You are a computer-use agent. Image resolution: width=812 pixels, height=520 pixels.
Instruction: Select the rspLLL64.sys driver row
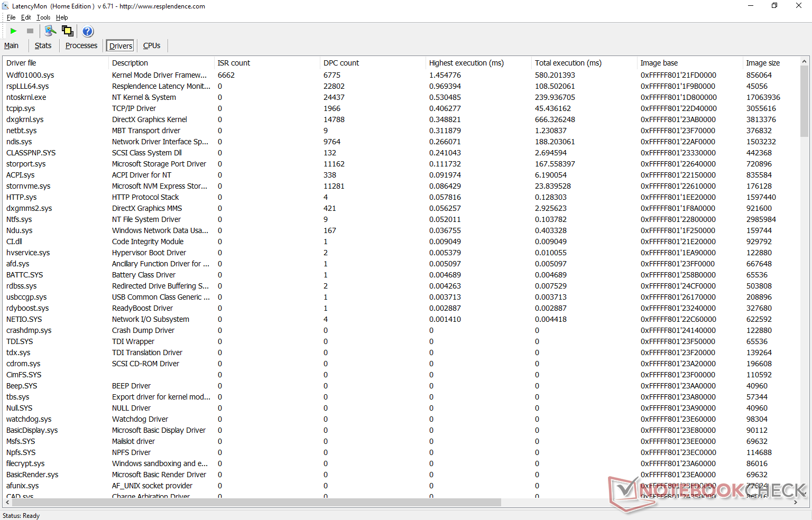pos(401,86)
